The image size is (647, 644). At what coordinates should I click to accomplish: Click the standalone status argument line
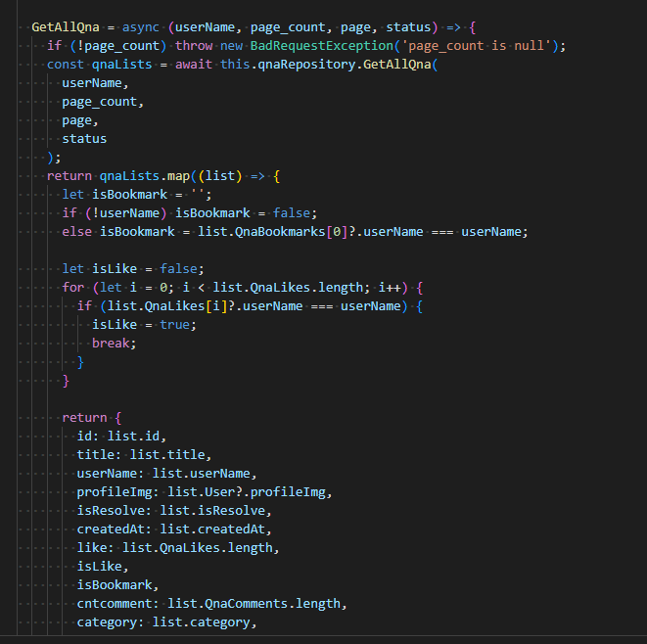[84, 139]
